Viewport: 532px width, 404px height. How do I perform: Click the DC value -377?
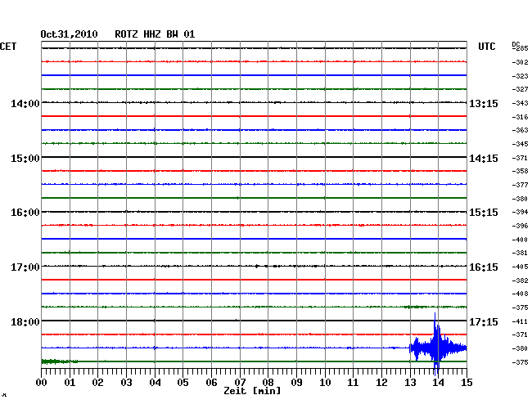(520, 185)
